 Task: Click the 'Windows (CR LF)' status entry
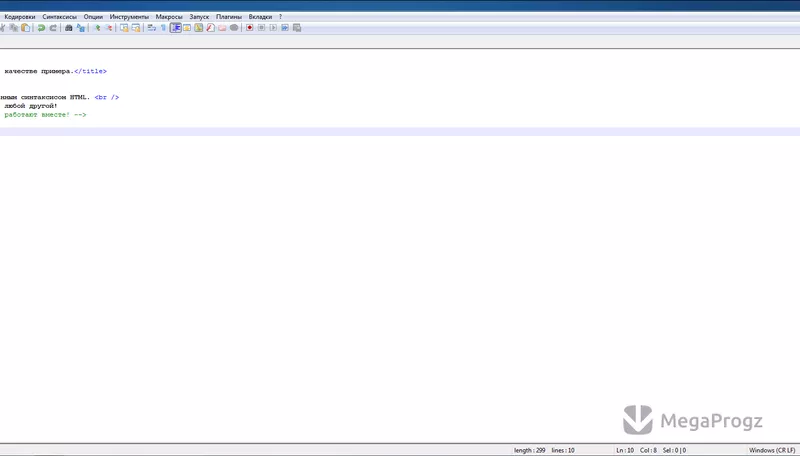772,450
